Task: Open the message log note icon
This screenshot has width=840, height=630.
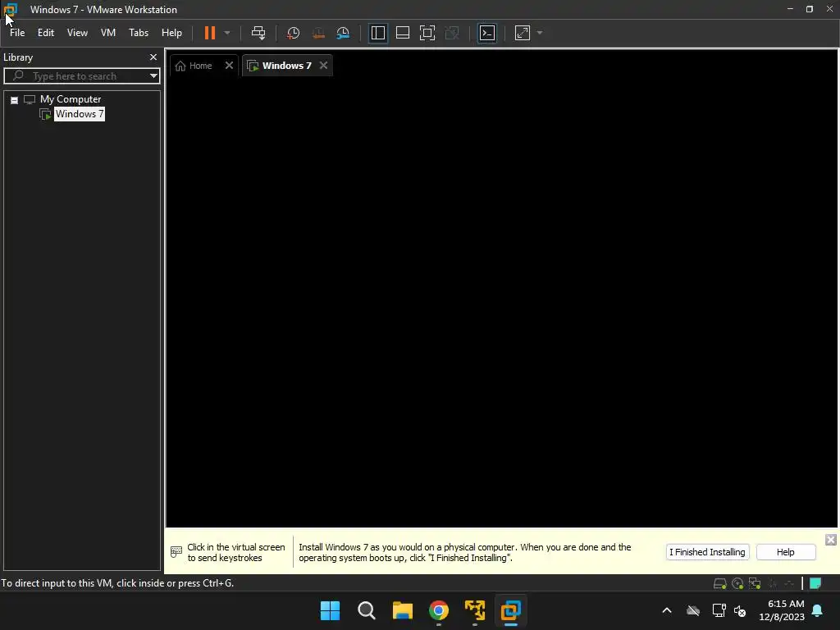Action: coord(815,583)
